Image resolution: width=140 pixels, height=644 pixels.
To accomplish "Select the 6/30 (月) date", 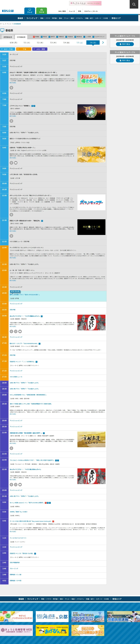I will coord(14,43).
